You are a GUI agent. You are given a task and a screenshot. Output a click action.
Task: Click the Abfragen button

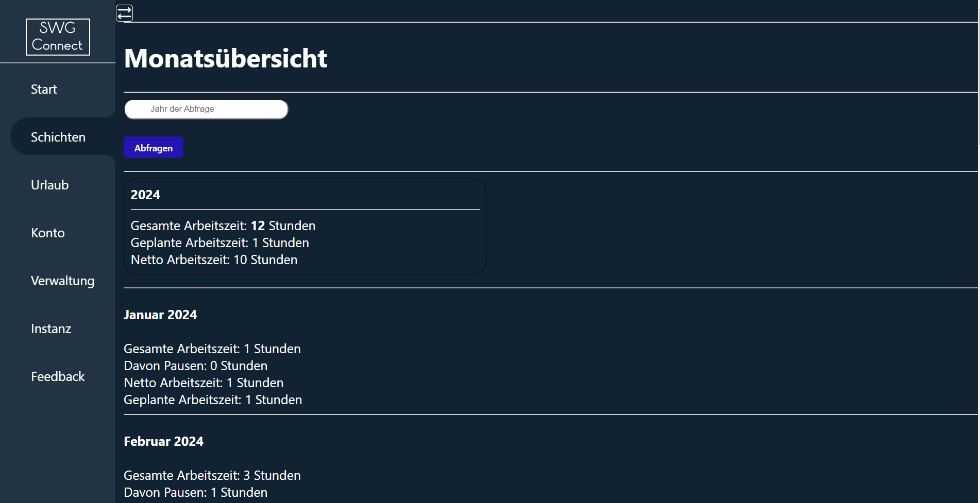click(154, 148)
